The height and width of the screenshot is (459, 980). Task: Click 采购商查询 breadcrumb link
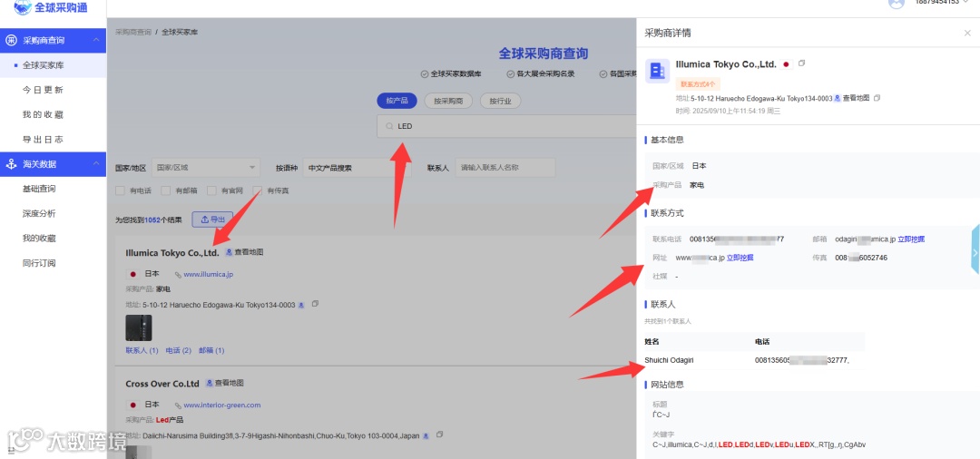pyautogui.click(x=133, y=31)
